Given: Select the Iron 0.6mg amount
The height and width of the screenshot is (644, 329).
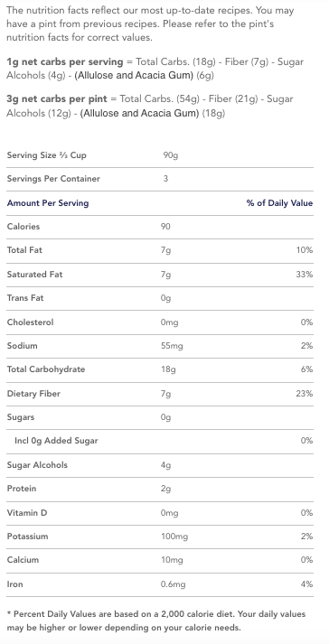Looking at the screenshot, I should pyautogui.click(x=174, y=584).
